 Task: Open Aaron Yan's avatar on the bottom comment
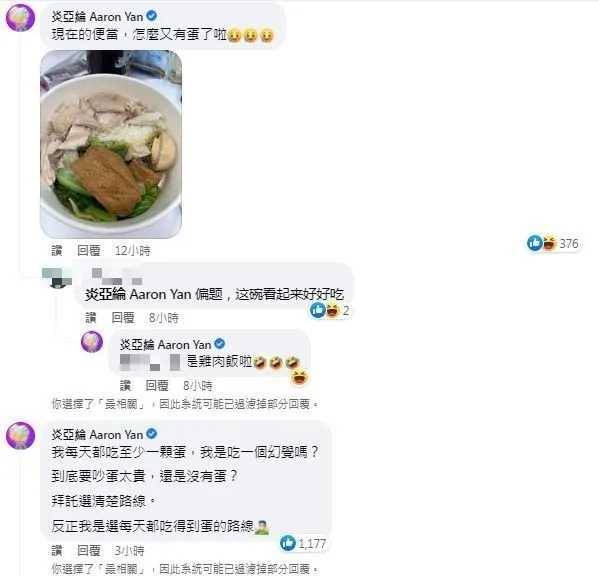[x=20, y=435]
